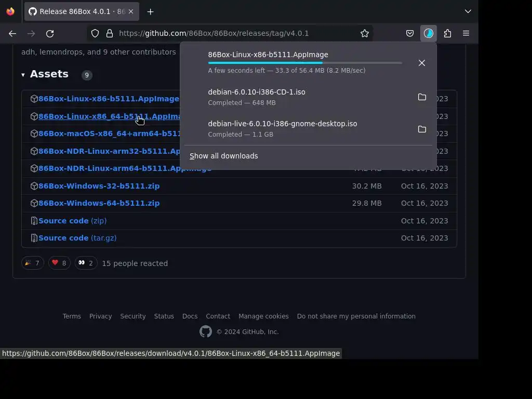Open the Docs footer link
The width and height of the screenshot is (532, 399).
tap(190, 316)
